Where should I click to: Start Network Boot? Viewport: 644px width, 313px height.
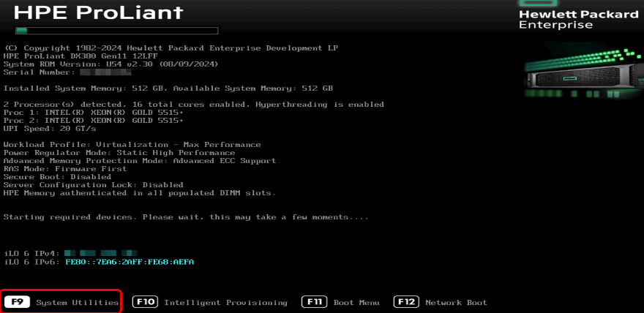tap(456, 303)
